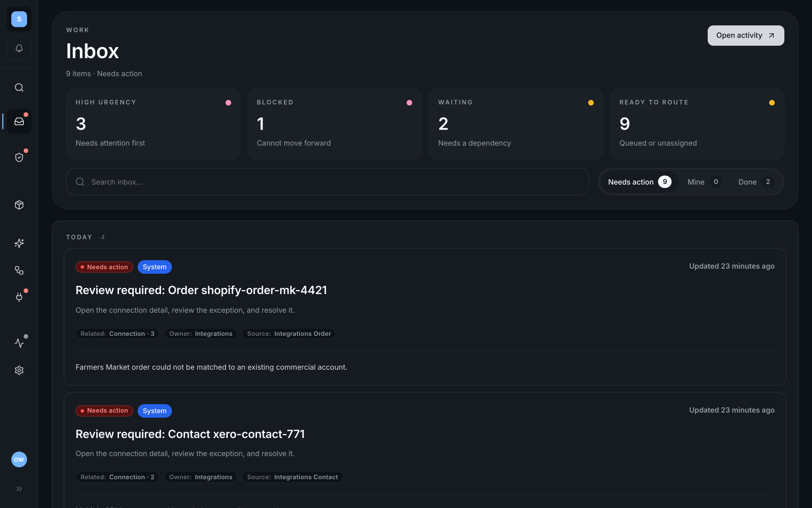The width and height of the screenshot is (812, 508).
Task: Click the Inbox page heading
Action: 92,51
